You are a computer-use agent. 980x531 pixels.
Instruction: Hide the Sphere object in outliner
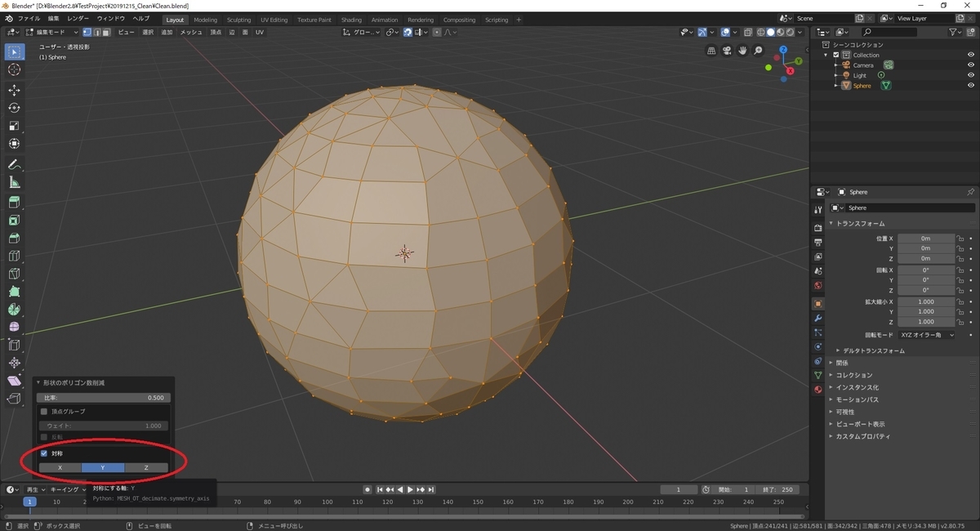[971, 85]
